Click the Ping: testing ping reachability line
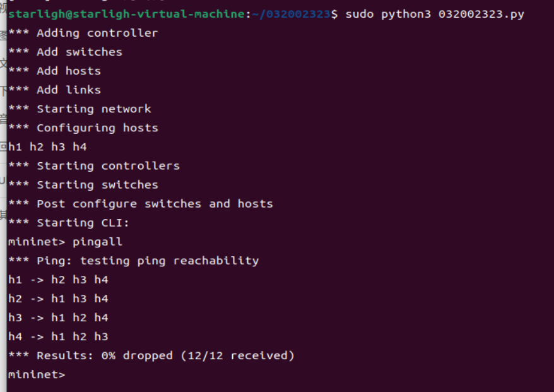 [134, 260]
